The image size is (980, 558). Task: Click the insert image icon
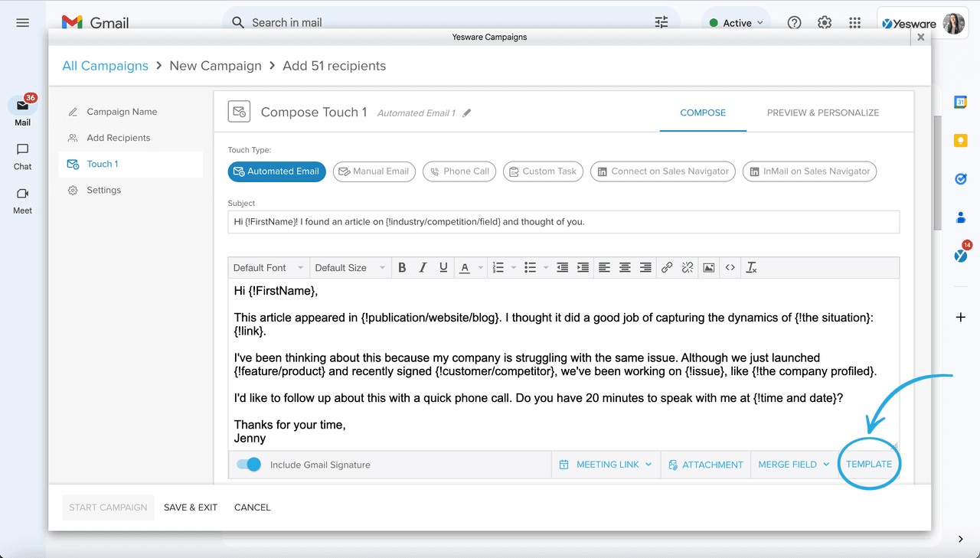(x=709, y=268)
